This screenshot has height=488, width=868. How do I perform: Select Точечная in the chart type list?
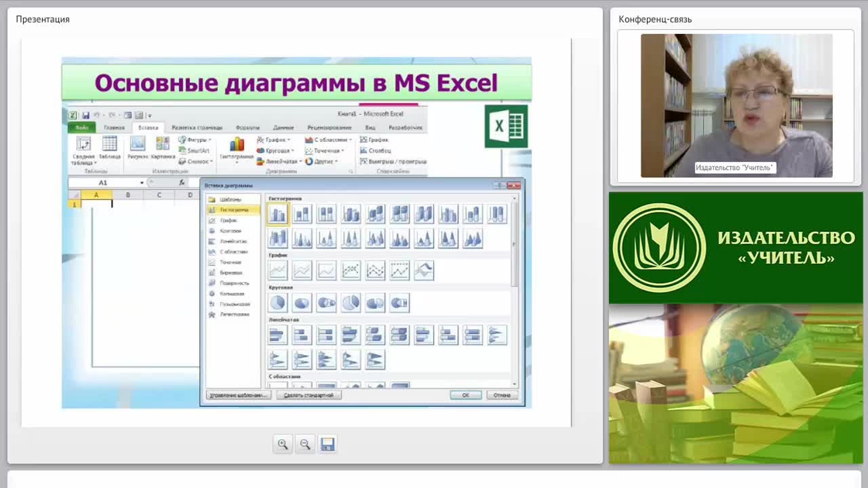coord(233,262)
